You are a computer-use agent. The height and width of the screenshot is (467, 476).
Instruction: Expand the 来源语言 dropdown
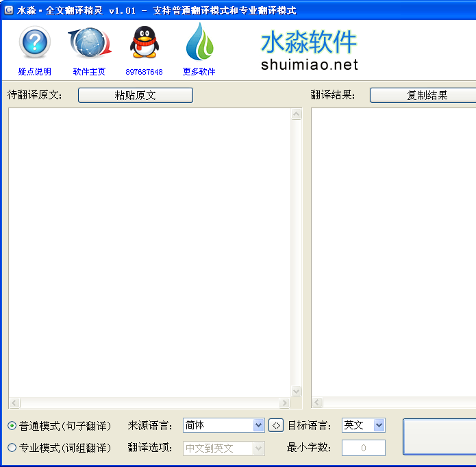[258, 425]
